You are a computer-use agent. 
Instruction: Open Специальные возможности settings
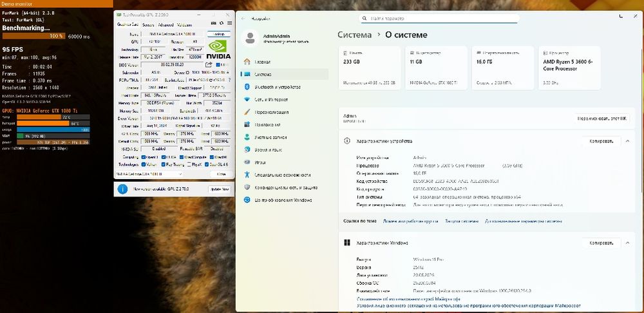(285, 175)
